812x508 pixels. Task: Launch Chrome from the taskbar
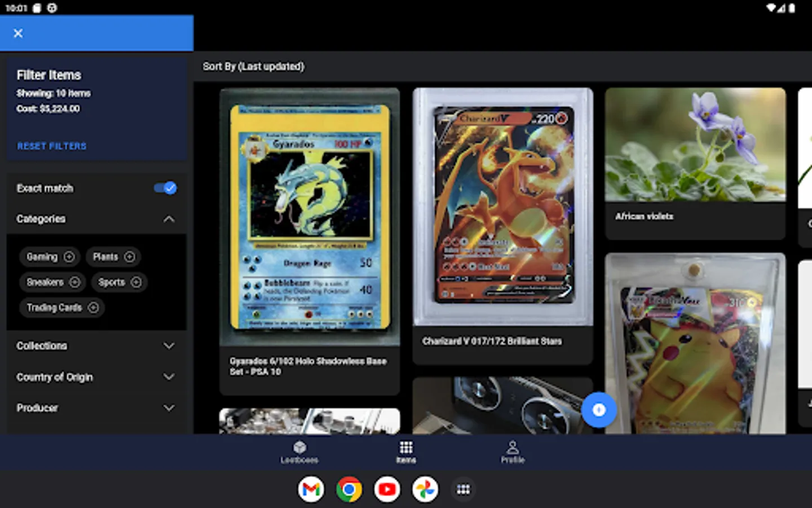[349, 489]
